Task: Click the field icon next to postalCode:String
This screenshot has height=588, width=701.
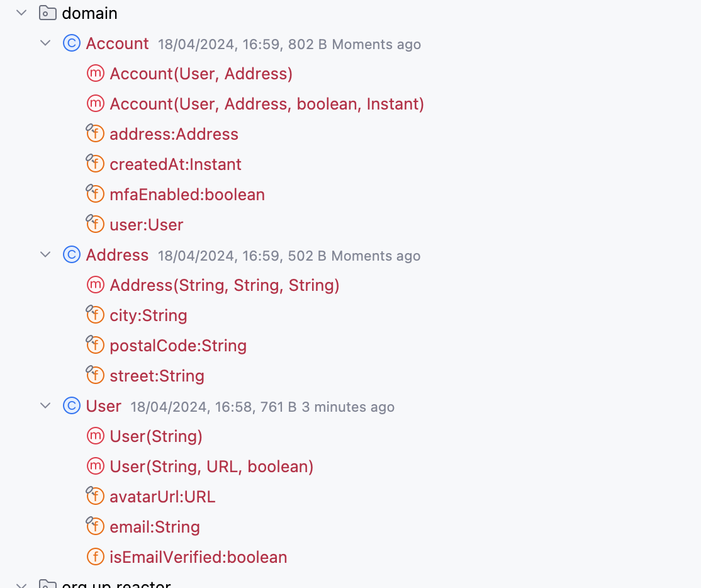Action: coord(94,346)
